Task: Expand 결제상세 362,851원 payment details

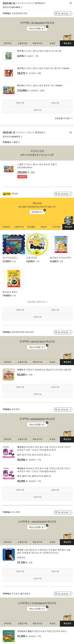Action: [12, 137]
